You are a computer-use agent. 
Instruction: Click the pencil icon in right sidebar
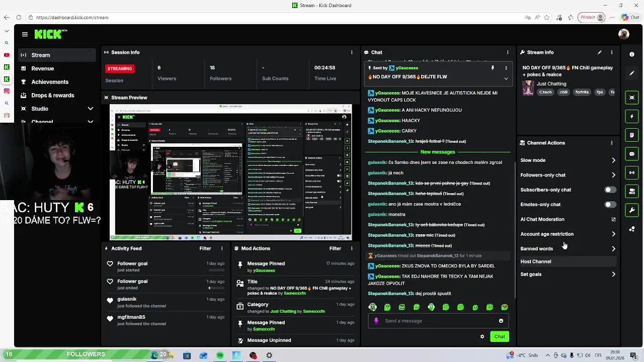tap(632, 73)
